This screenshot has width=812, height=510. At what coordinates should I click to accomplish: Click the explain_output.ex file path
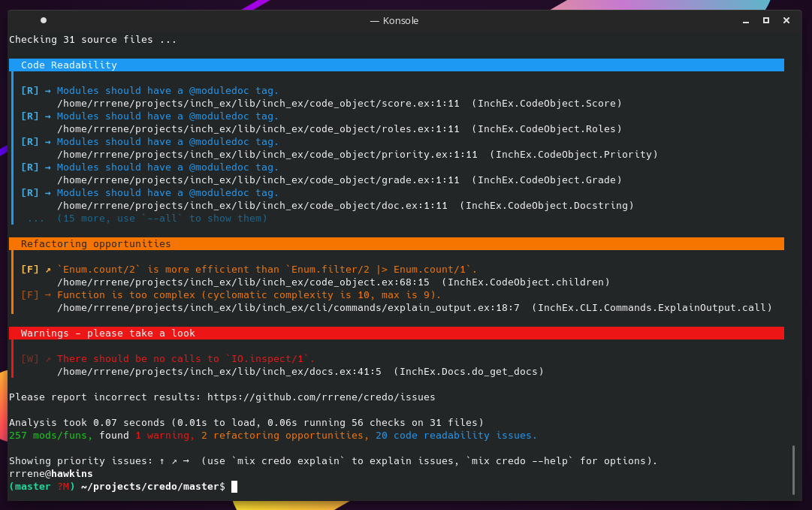[x=288, y=308]
